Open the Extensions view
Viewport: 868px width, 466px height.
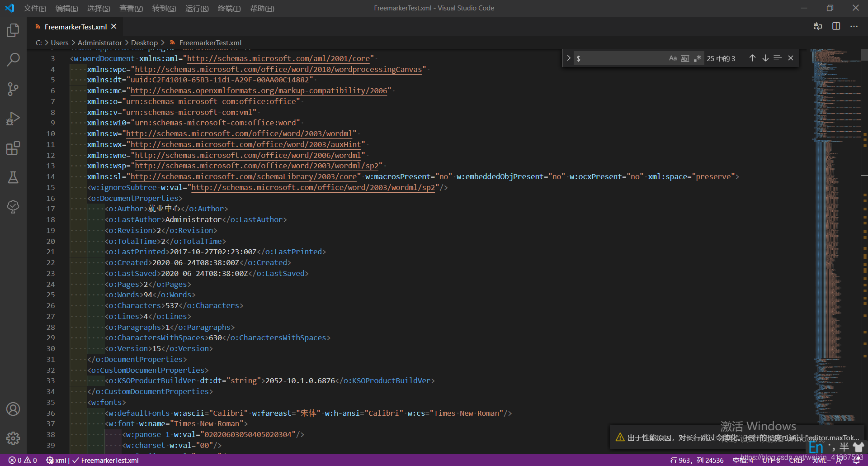point(13,148)
